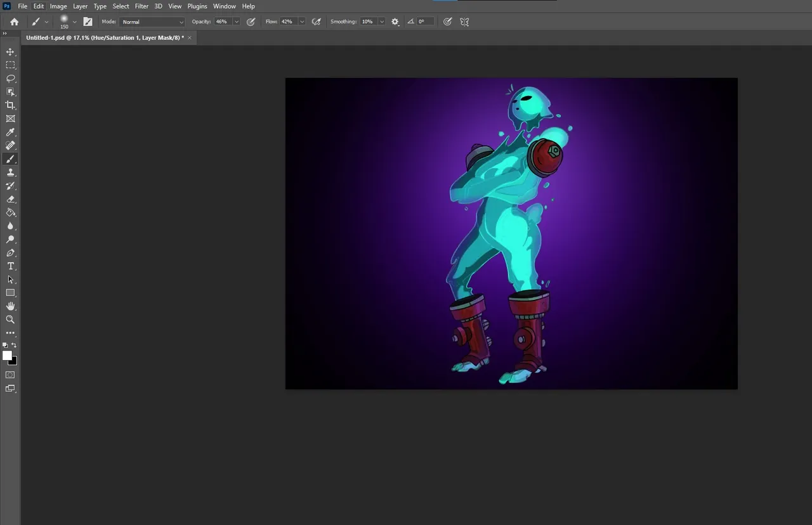Select the Clone Stamp tool

pos(10,172)
